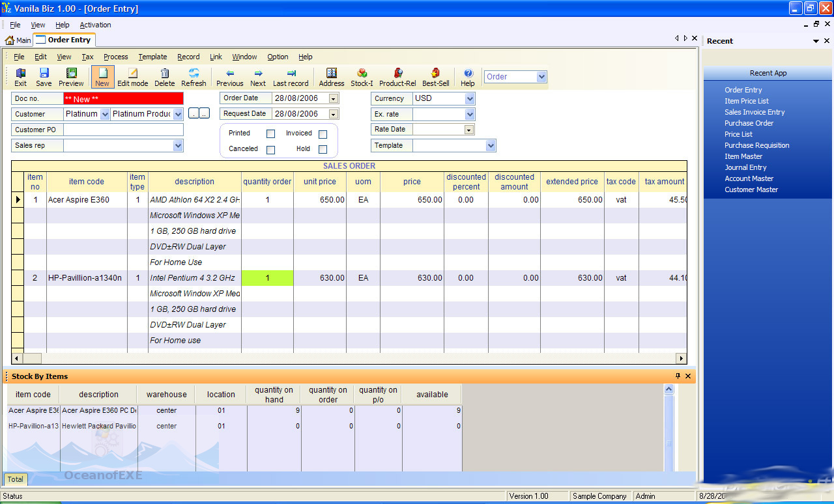Go to the Previous record
Viewport: 834px width, 504px height.
click(229, 77)
